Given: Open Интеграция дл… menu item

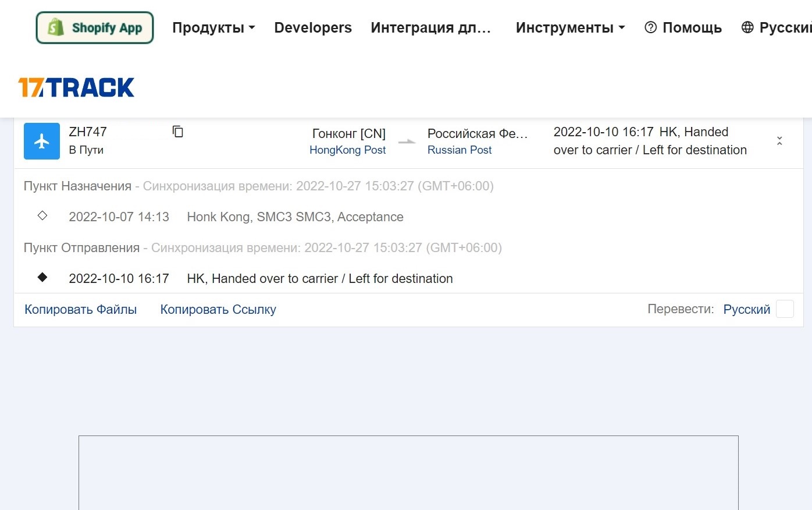Looking at the screenshot, I should click(x=431, y=27).
